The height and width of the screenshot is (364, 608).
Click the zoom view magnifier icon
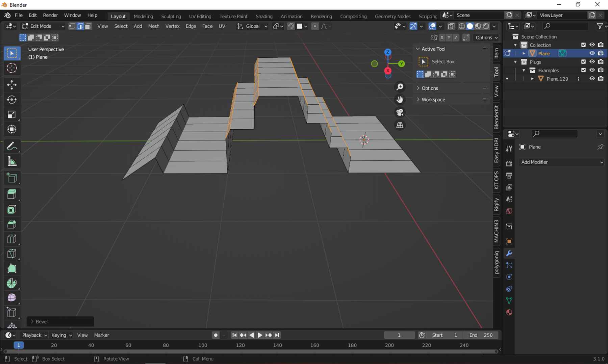pyautogui.click(x=400, y=87)
